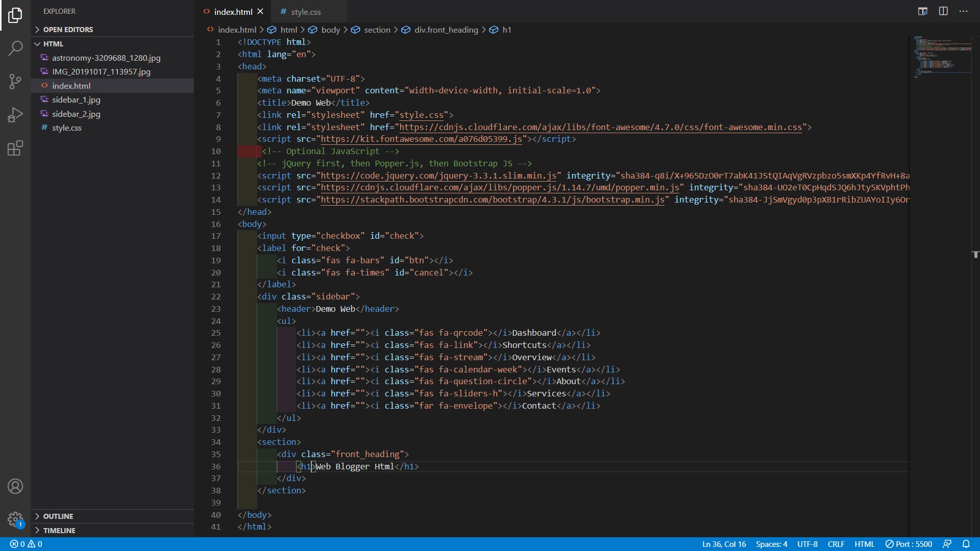This screenshot has height=551, width=980.
Task: Follow the font-awesome.min.css CDN link
Action: click(x=600, y=128)
